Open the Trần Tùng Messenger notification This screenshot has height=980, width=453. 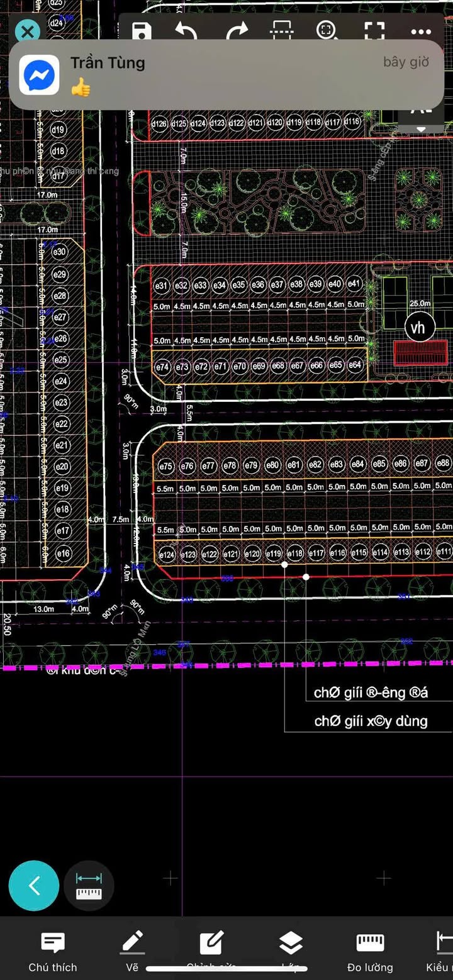226,75
